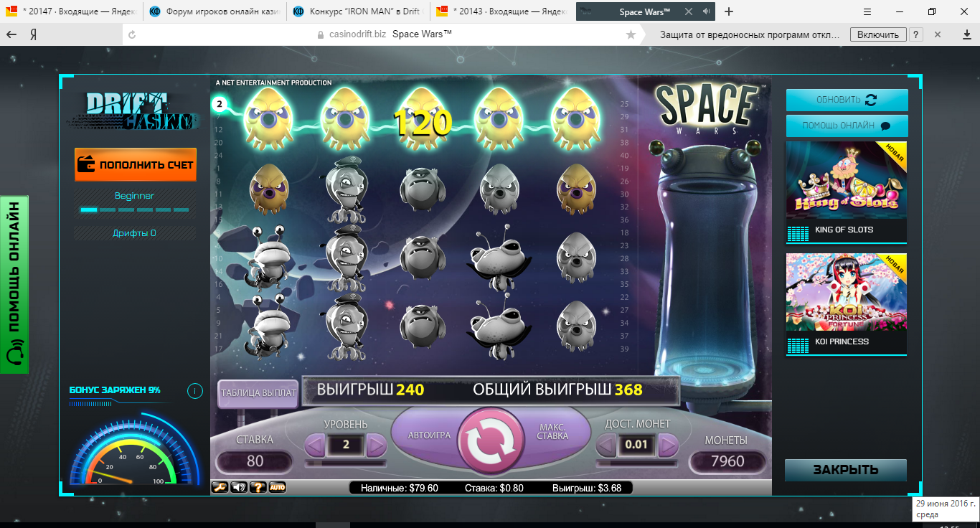Image resolution: width=980 pixels, height=528 pixels.
Task: Lower coin value with left arrow
Action: pyautogui.click(x=606, y=445)
